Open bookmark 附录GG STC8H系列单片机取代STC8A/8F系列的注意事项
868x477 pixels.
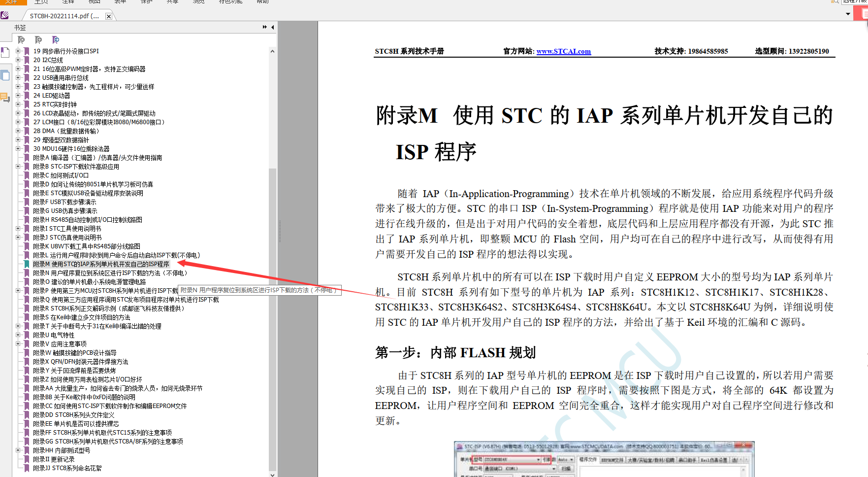pos(108,442)
